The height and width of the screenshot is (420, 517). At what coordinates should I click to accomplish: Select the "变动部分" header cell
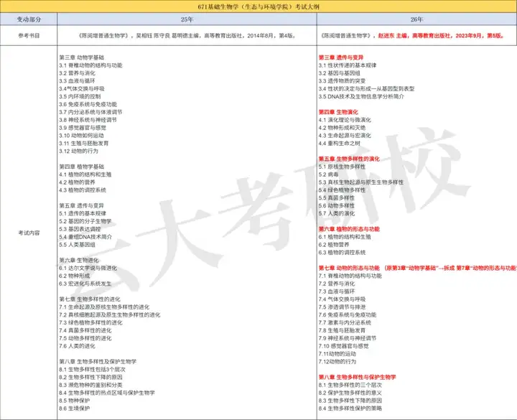pos(29,19)
